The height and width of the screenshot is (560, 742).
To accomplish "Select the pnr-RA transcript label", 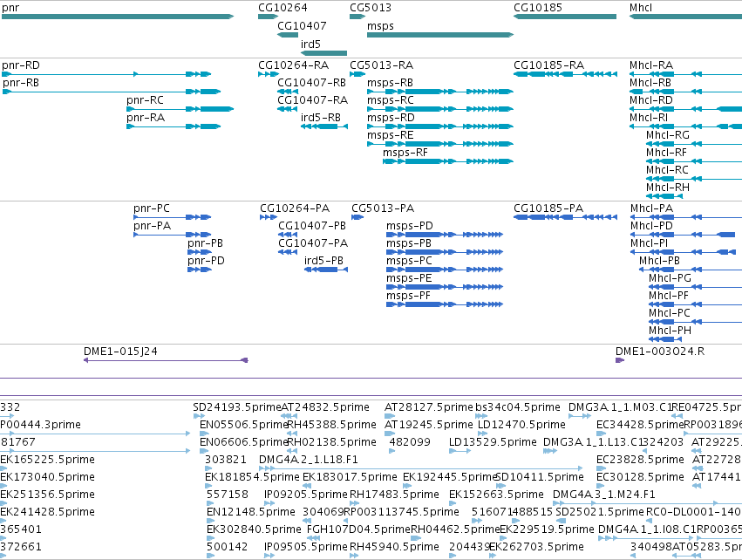I will (x=146, y=118).
